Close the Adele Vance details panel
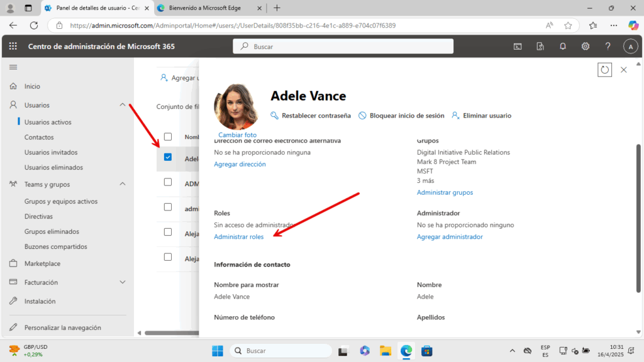Screen dimensions: 644x362 pos(624,70)
